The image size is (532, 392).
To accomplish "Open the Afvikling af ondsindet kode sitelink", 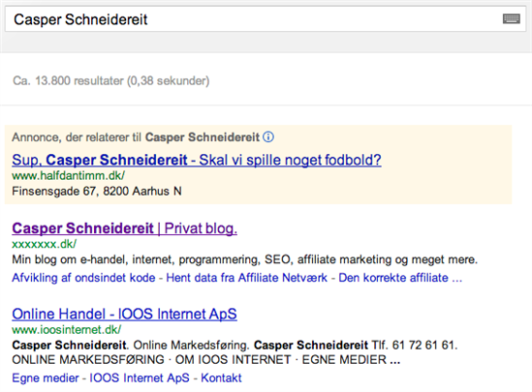I will coord(83,278).
